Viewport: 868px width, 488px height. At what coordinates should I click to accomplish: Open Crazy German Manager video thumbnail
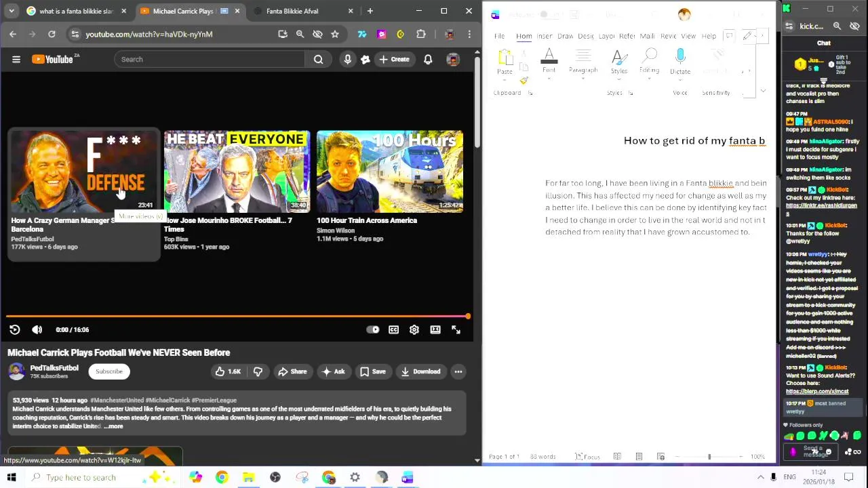(x=84, y=171)
